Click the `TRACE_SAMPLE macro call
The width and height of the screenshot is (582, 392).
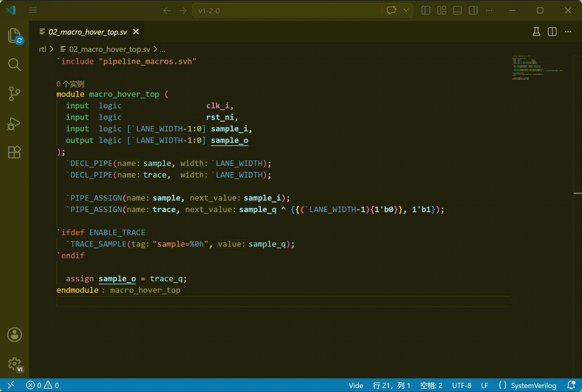point(96,244)
